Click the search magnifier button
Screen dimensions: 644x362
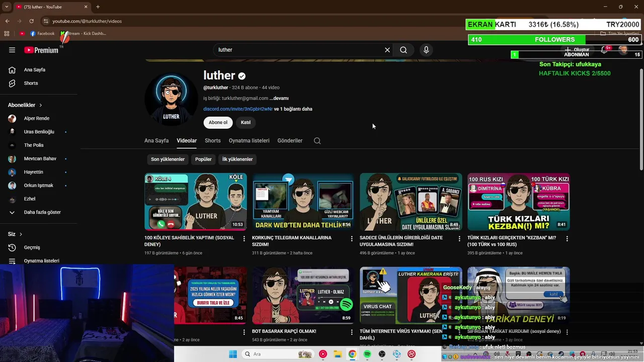pos(404,50)
